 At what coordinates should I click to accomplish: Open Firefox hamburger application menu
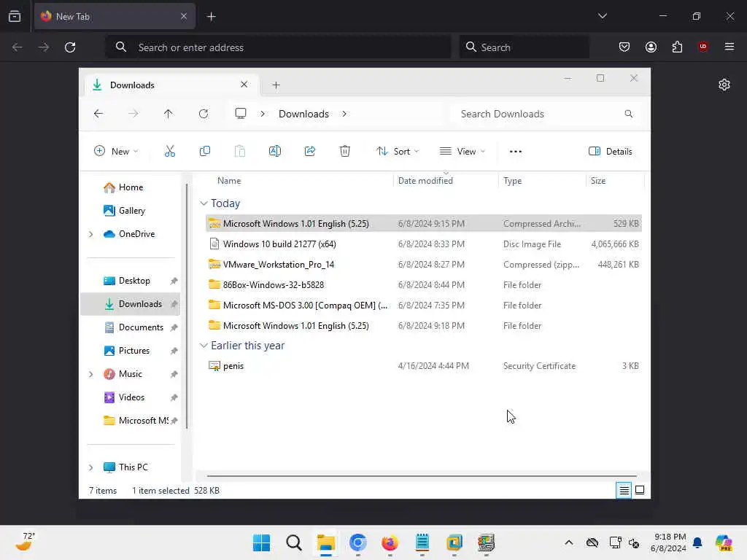pyautogui.click(x=729, y=47)
